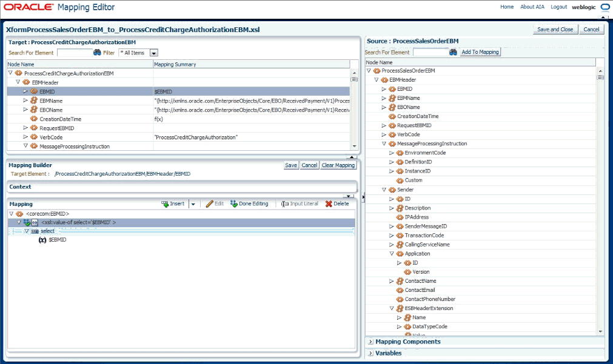613x364 pixels.
Task: Click the Source tree scrollbar down arrow
Action: 600,331
